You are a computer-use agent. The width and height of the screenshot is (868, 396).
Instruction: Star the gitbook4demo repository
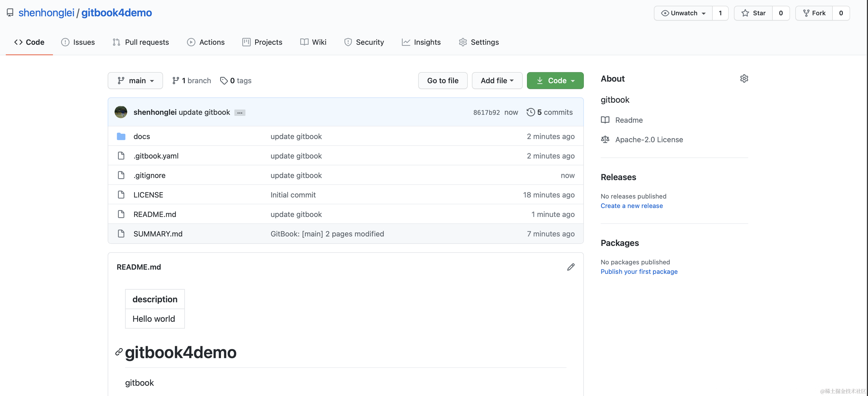753,13
